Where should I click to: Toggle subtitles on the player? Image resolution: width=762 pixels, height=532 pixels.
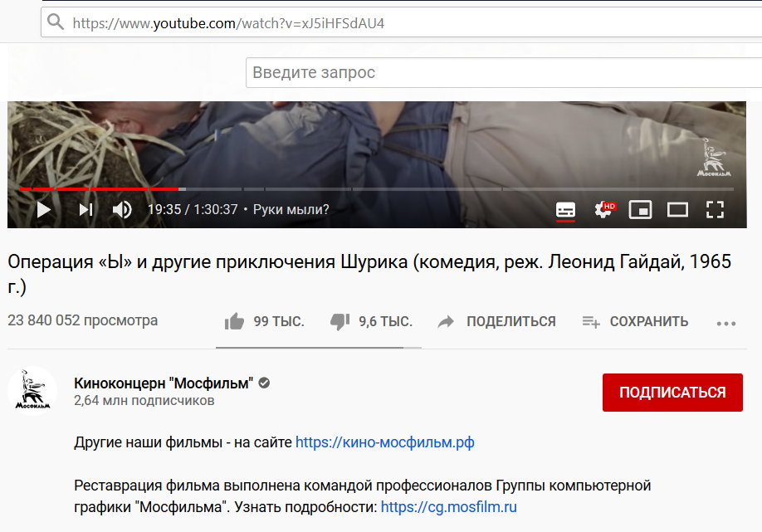click(565, 210)
